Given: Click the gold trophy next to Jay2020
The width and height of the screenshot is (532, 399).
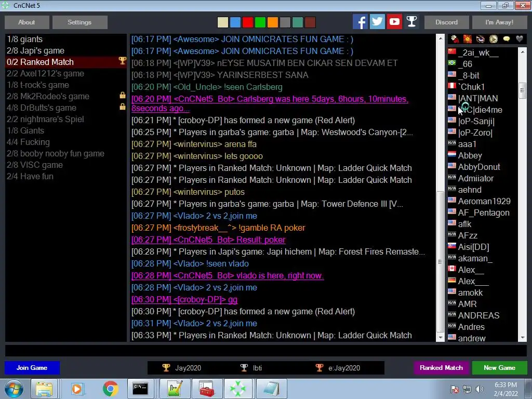Looking at the screenshot, I should pyautogui.click(x=166, y=368).
